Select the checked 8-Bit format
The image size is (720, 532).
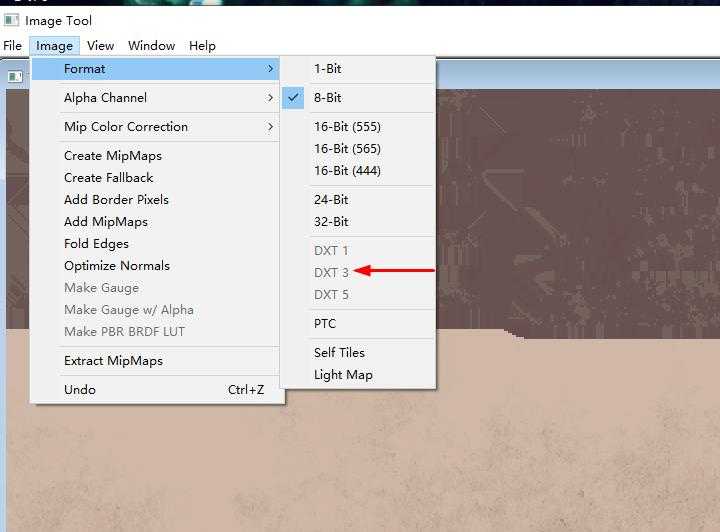tap(358, 98)
